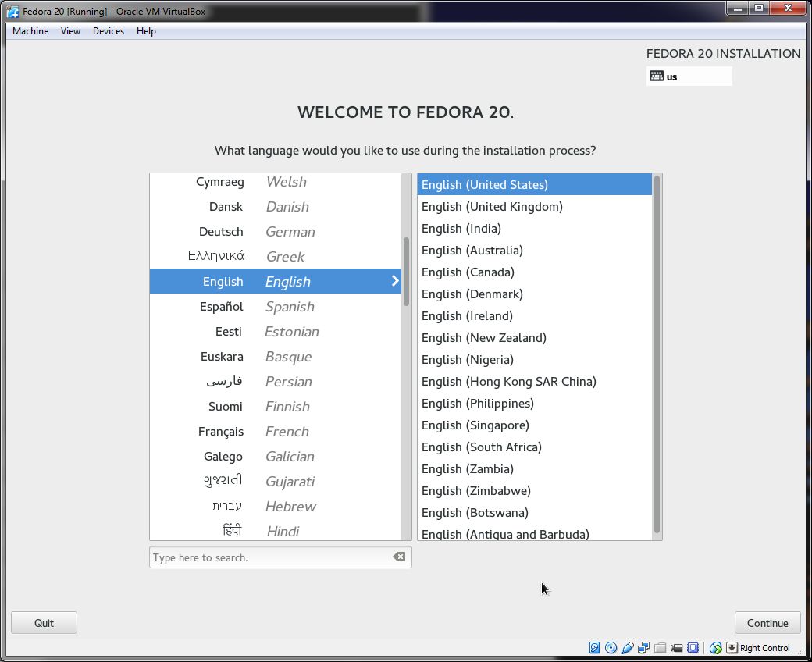This screenshot has height=662, width=812.
Task: Select the Hebrew language row
Action: (x=276, y=506)
